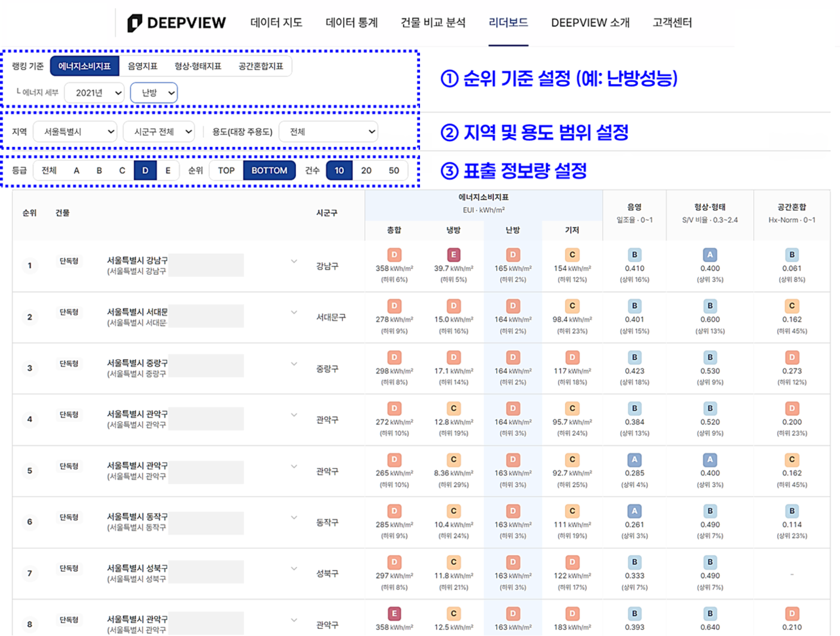Click the B grade badge in rank 3's 음영 column

tap(635, 357)
